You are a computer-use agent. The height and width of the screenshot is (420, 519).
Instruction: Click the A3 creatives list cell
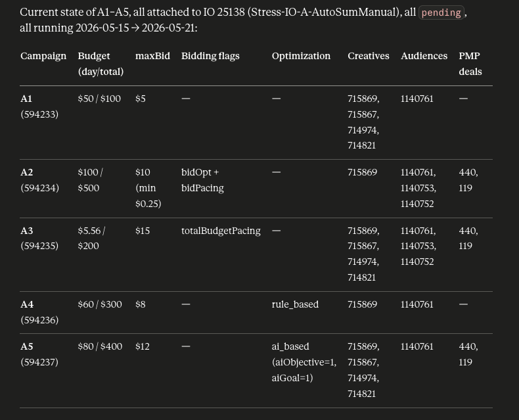click(x=363, y=254)
